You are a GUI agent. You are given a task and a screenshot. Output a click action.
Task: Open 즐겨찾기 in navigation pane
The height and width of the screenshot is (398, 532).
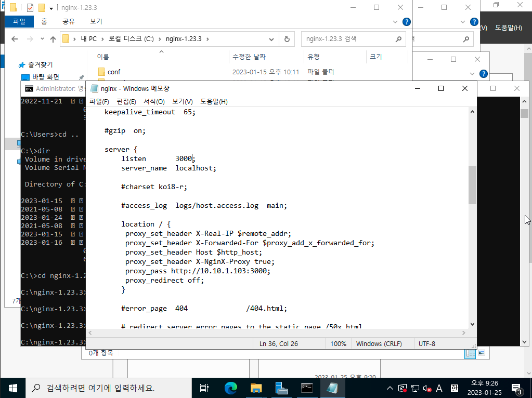[40, 64]
